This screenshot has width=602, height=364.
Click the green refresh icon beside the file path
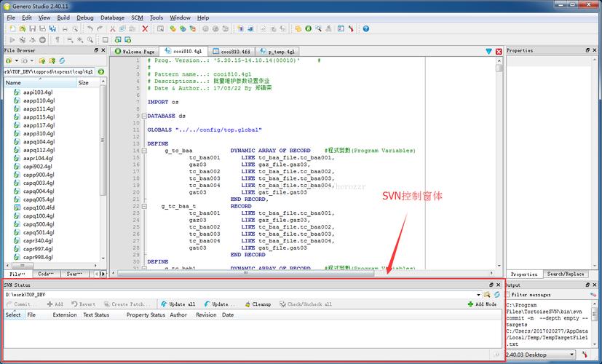tap(101, 72)
